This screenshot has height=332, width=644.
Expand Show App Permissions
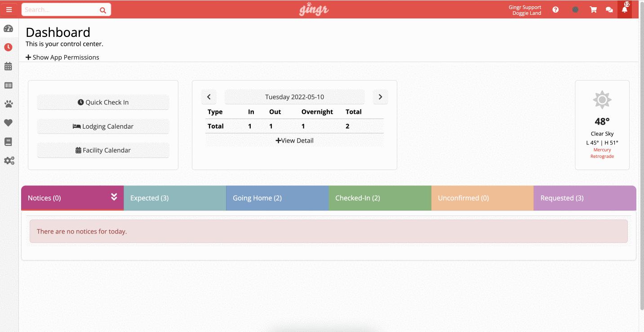[62, 57]
